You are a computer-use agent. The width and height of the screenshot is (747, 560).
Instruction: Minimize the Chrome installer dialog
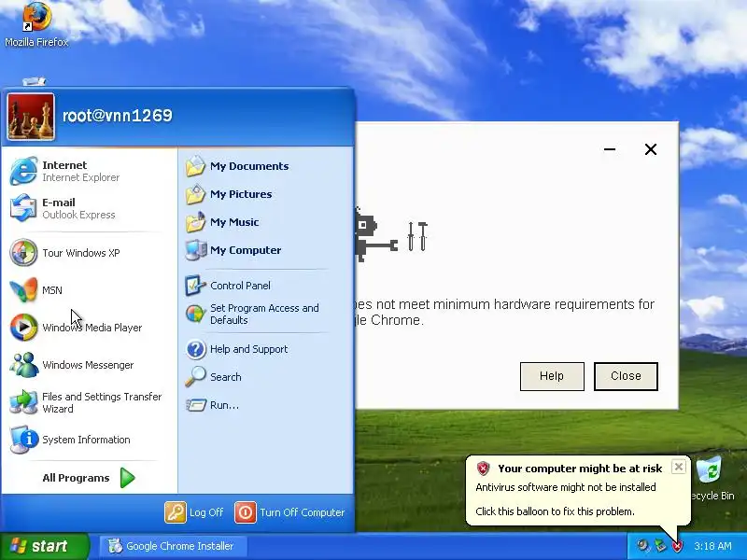click(x=610, y=149)
